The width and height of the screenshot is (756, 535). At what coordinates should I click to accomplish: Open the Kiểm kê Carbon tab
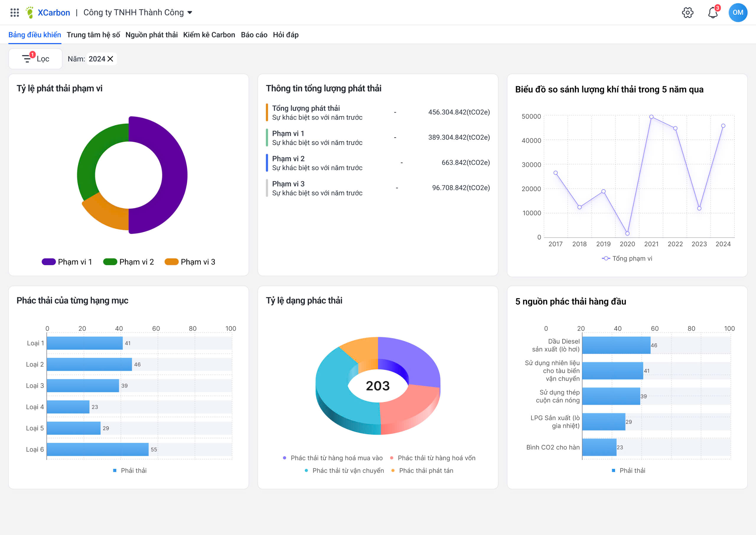(x=209, y=35)
